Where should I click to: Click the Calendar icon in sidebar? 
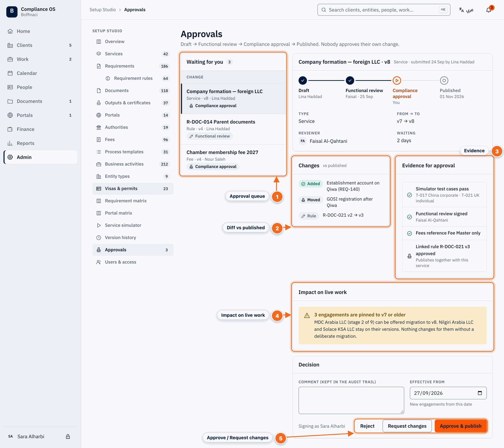click(x=10, y=73)
